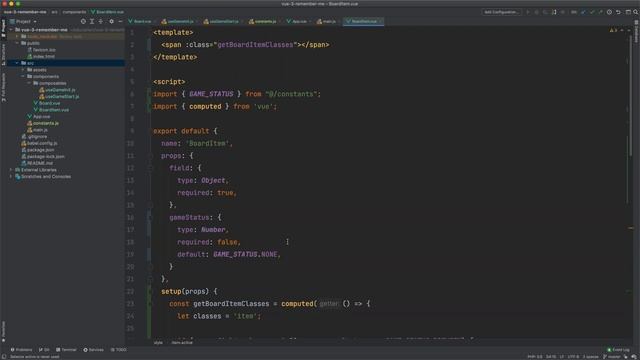Click the fold toggle beside props line 11

150,156
